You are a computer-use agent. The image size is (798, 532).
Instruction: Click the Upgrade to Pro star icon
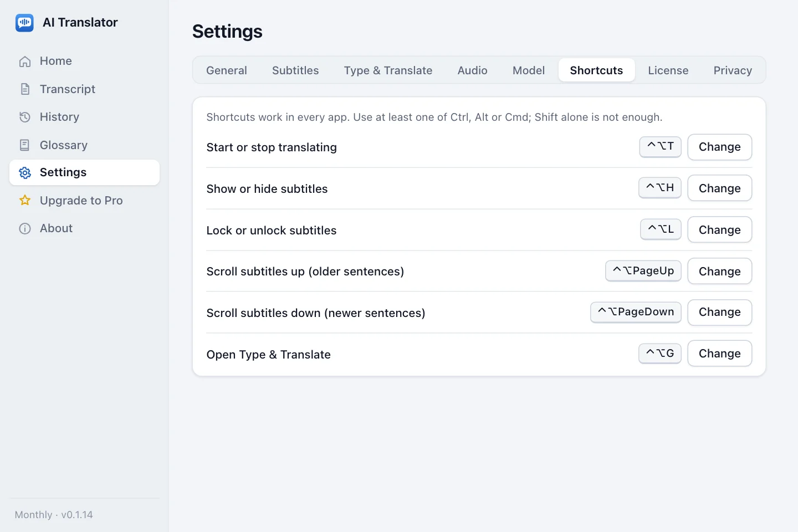[x=25, y=200]
